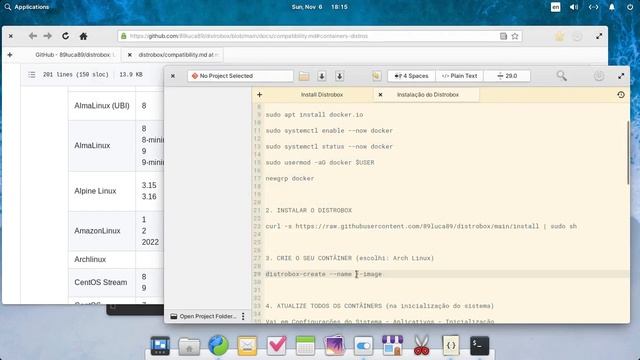Click the CentOS Stream table cell
This screenshot has width=640, height=360.
[x=102, y=282]
